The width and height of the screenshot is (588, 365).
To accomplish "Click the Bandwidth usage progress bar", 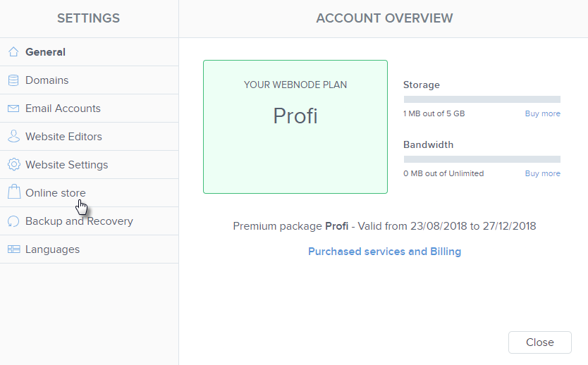I will (482, 159).
